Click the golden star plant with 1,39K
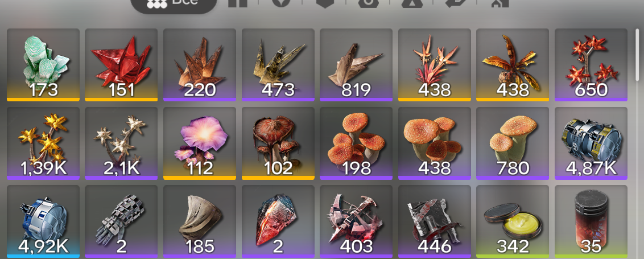Viewport: 644px width, 259px height. pyautogui.click(x=43, y=143)
